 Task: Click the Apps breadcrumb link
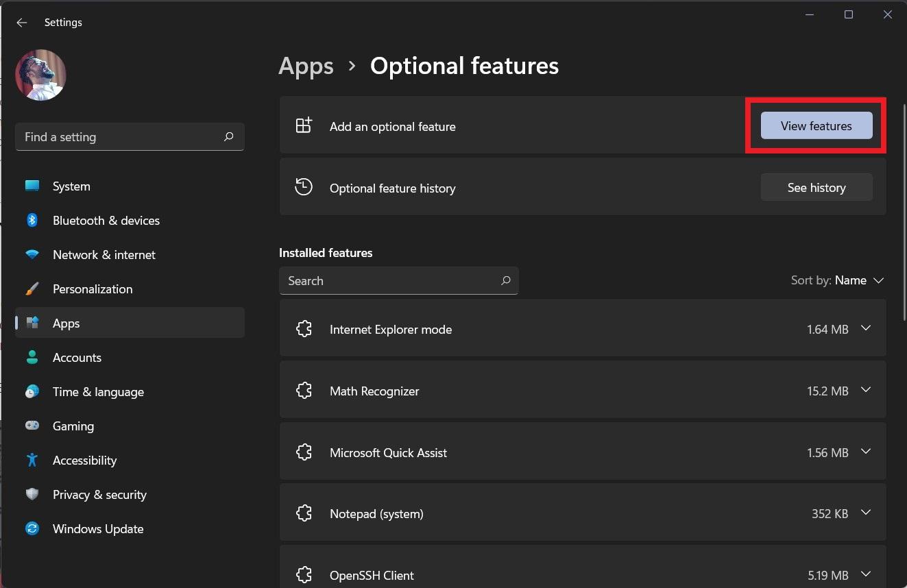306,66
